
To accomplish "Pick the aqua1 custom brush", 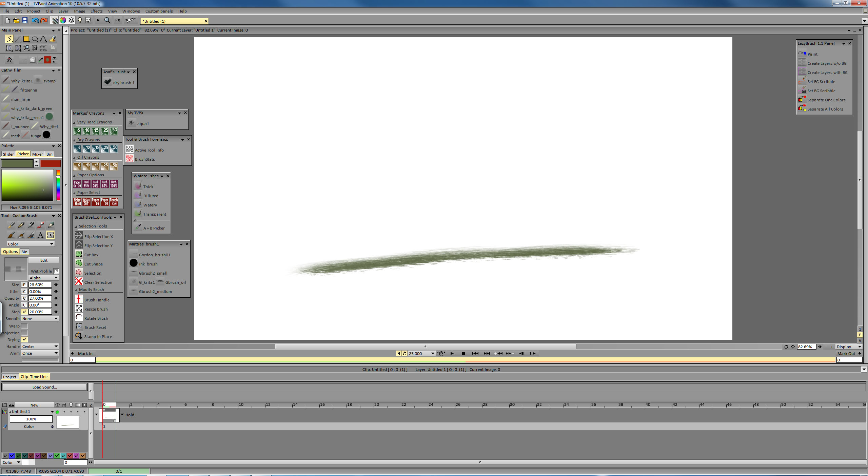I will coord(139,123).
